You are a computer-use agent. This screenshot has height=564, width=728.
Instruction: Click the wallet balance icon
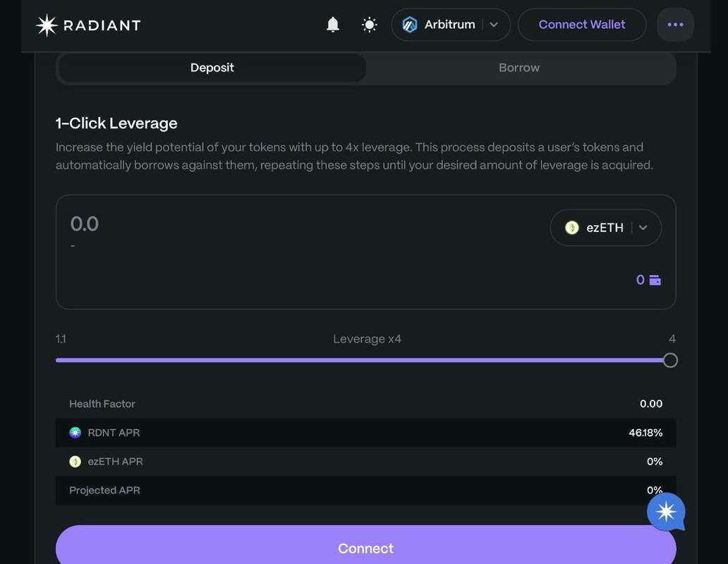(x=655, y=280)
